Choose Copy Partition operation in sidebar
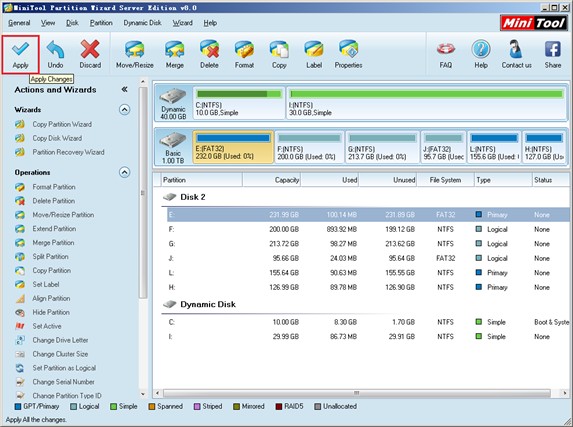Image resolution: width=573 pixels, height=427 pixels. 52,271
